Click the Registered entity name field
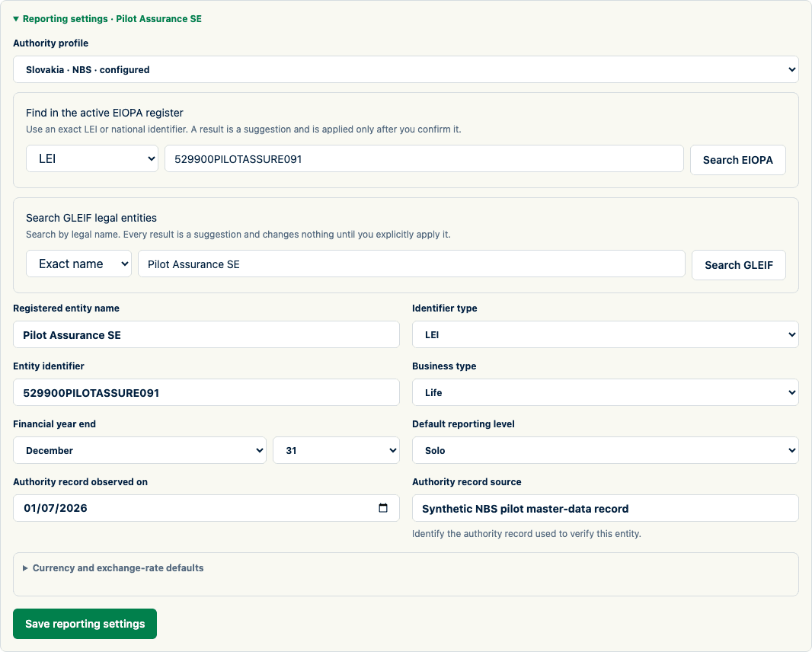 [x=206, y=334]
